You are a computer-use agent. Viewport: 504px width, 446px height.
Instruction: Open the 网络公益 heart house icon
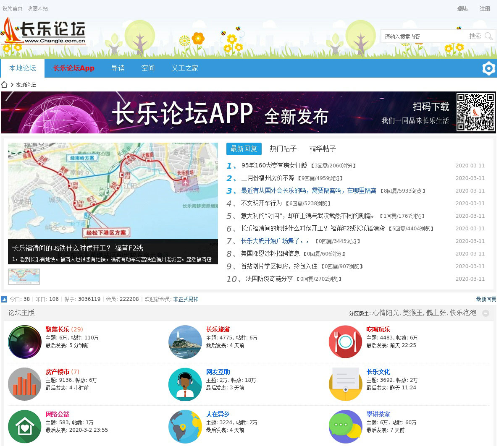pos(24,426)
